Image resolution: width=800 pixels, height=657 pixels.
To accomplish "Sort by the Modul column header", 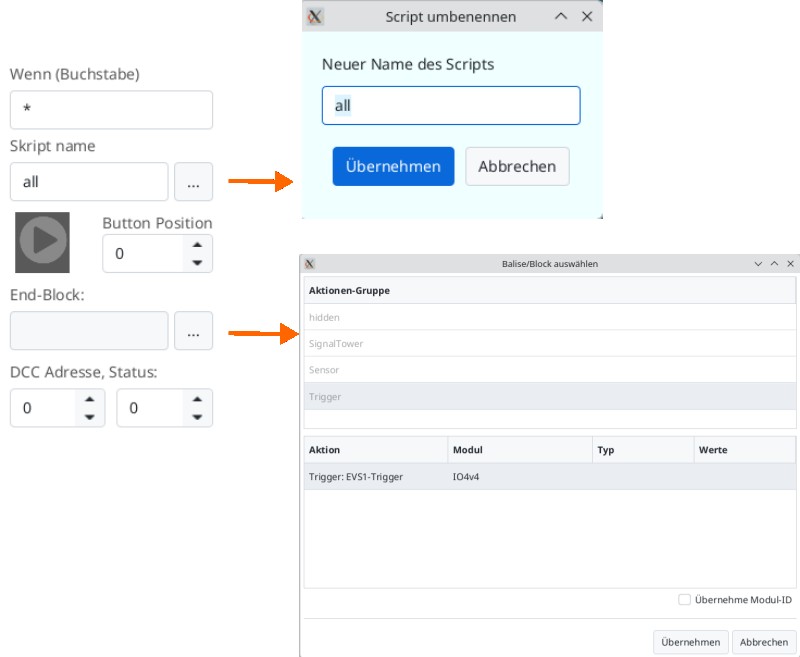I will [520, 450].
